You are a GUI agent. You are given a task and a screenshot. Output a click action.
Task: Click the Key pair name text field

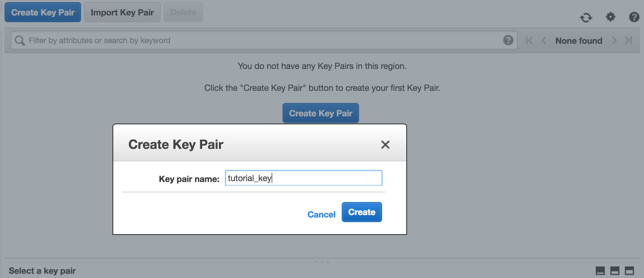click(303, 178)
